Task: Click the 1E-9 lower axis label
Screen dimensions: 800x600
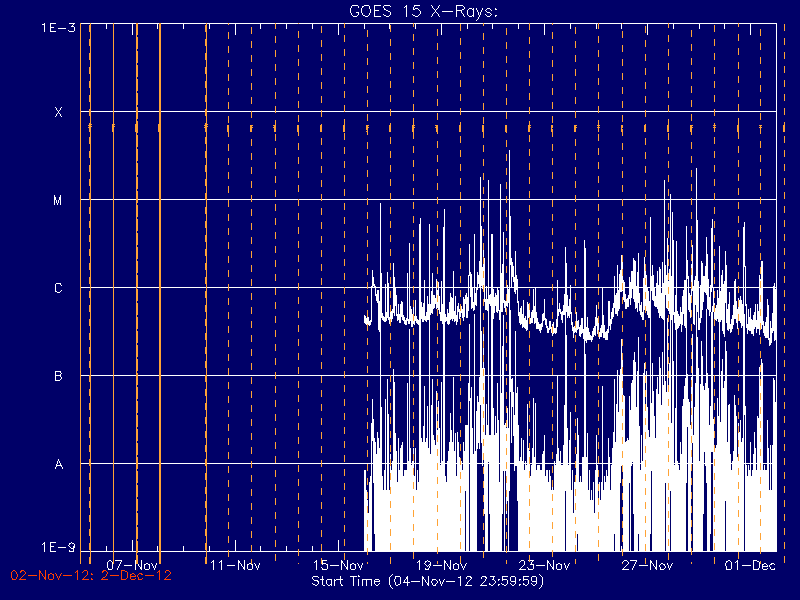Action: [58, 547]
